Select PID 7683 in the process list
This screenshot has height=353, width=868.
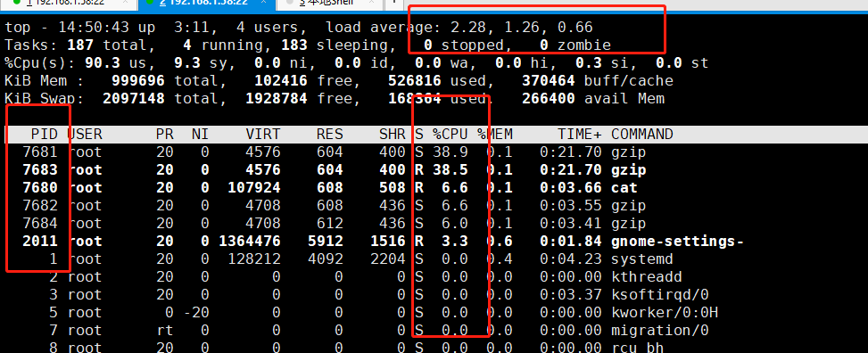(40, 170)
